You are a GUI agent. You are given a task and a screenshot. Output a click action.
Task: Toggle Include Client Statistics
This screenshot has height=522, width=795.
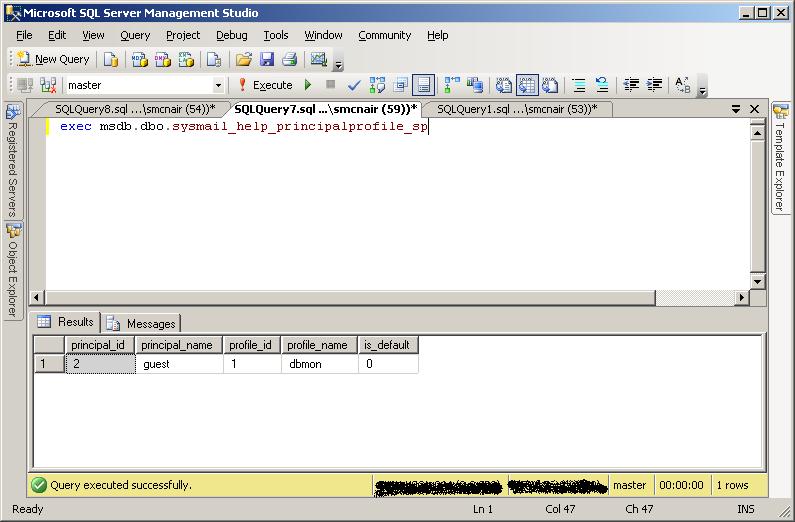(x=475, y=85)
